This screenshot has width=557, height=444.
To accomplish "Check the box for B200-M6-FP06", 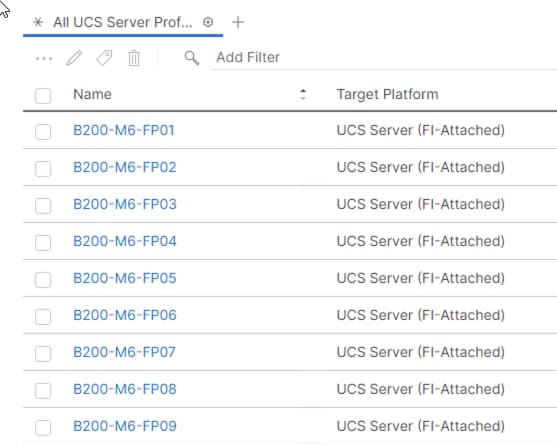I will coord(43,316).
